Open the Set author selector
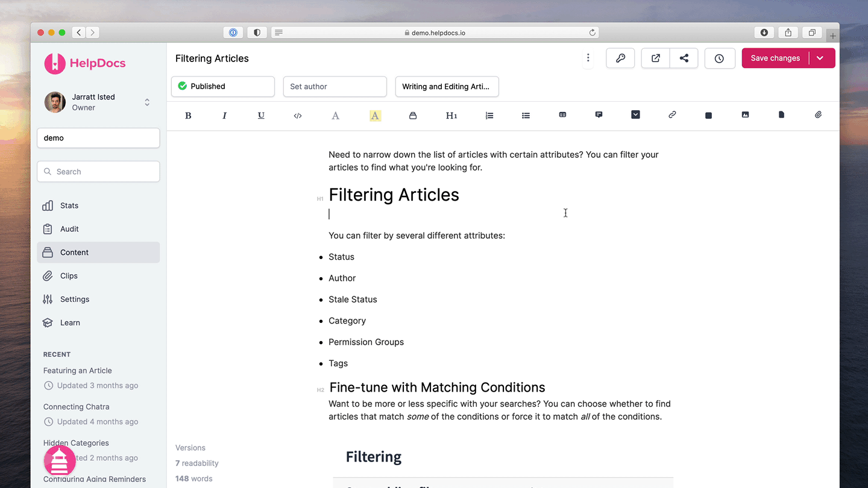 (335, 86)
